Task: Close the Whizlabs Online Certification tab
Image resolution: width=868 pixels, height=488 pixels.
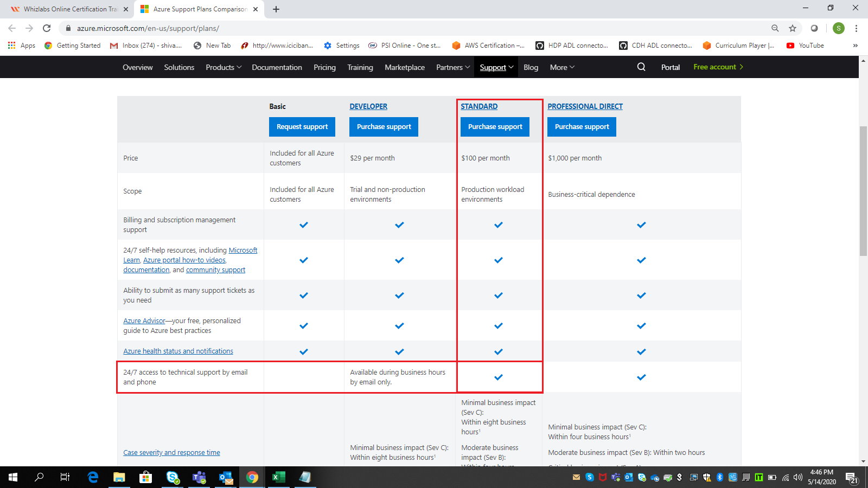Action: point(126,9)
